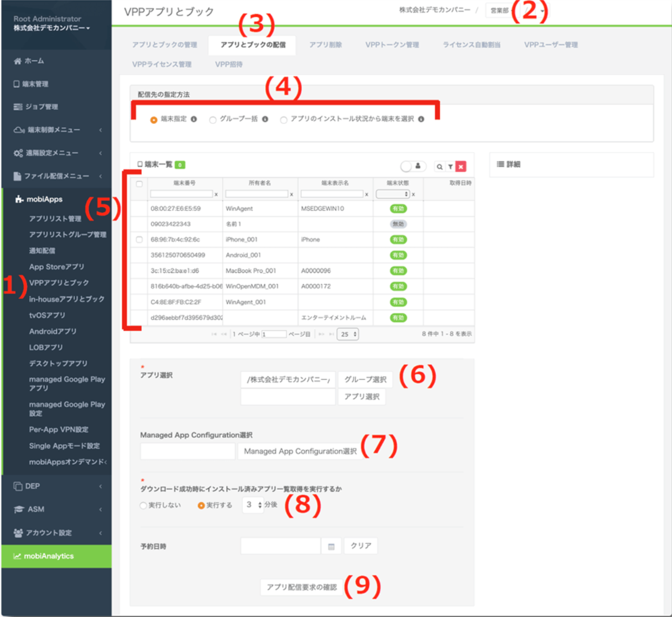Open the 25 rows-per-page dropdown

(347, 334)
